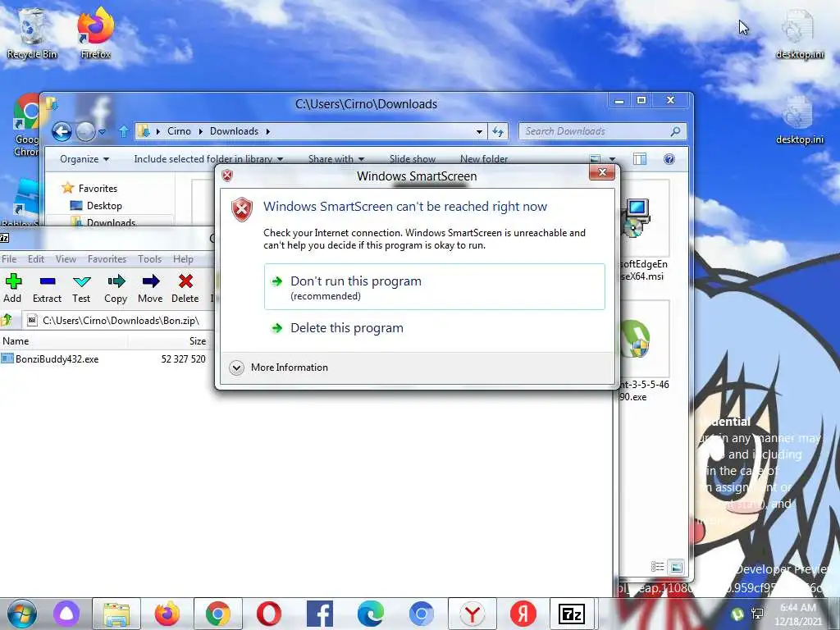
Task: Click Back button in Explorer window
Action: coord(62,131)
